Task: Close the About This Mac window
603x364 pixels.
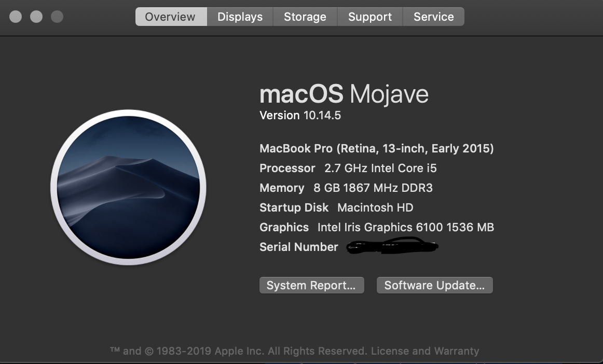Action: [x=16, y=17]
